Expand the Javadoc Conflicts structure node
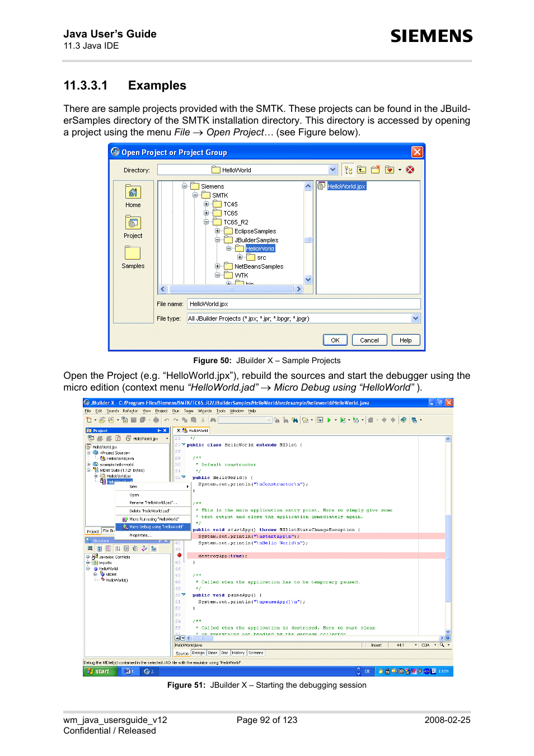The width and height of the screenshot is (534, 756). coord(88,557)
